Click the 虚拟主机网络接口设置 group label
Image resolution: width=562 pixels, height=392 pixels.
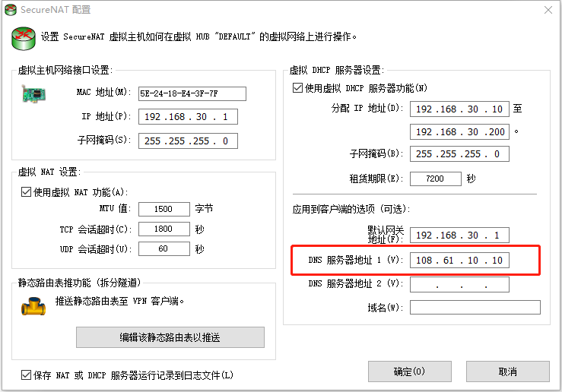click(x=65, y=70)
